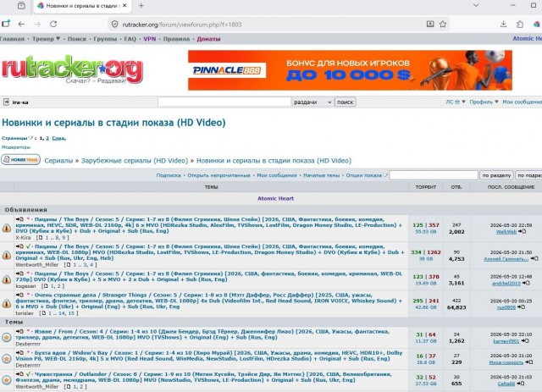542x392 pixels.
Task: Click the logout icon next to ira-sa
Action: tap(6, 102)
